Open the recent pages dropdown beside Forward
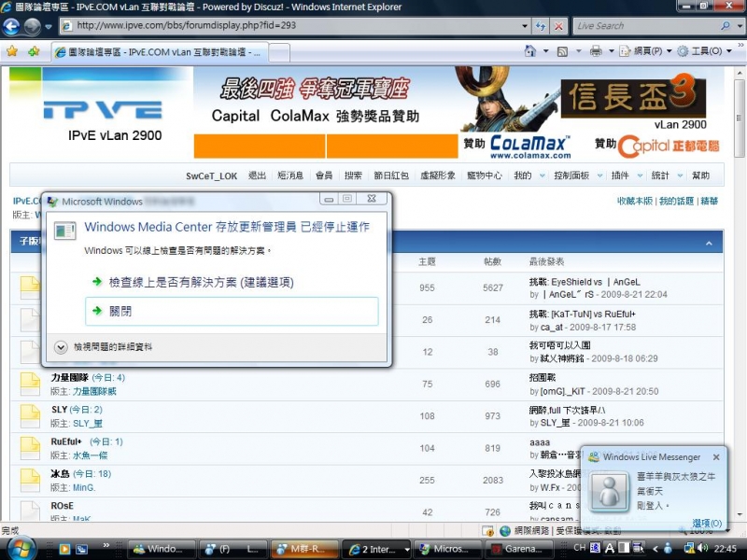This screenshot has height=560, width=747. pos(49,27)
